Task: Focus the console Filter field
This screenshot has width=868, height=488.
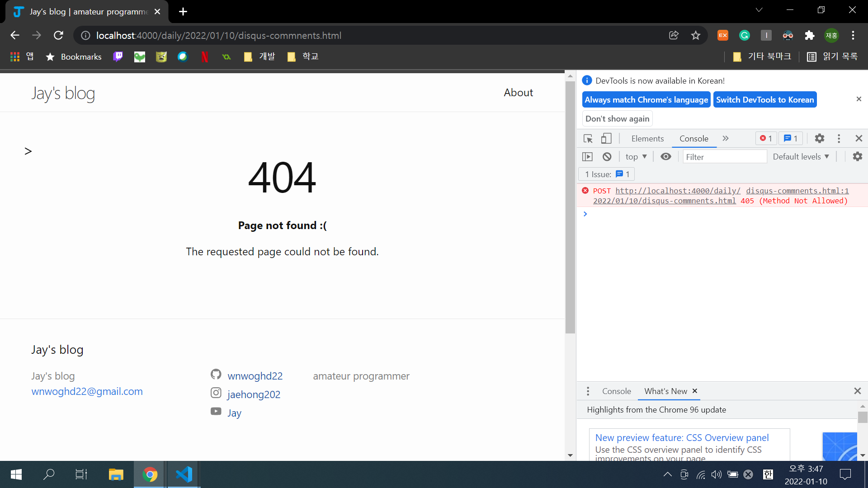Action: [x=725, y=157]
